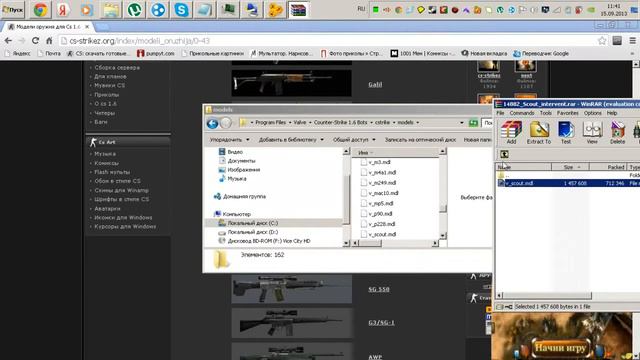This screenshot has height=360, width=640.
Task: Bookmark this page with the star icon
Action: [x=602, y=41]
